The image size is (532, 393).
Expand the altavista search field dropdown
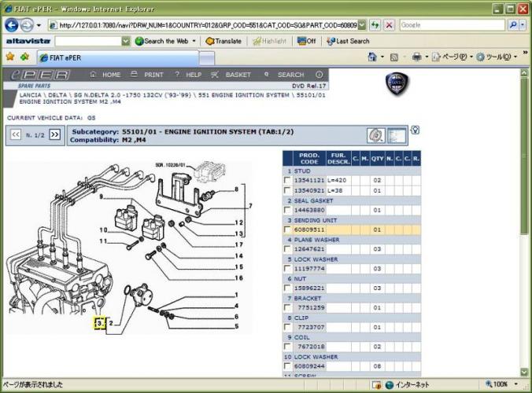point(126,41)
